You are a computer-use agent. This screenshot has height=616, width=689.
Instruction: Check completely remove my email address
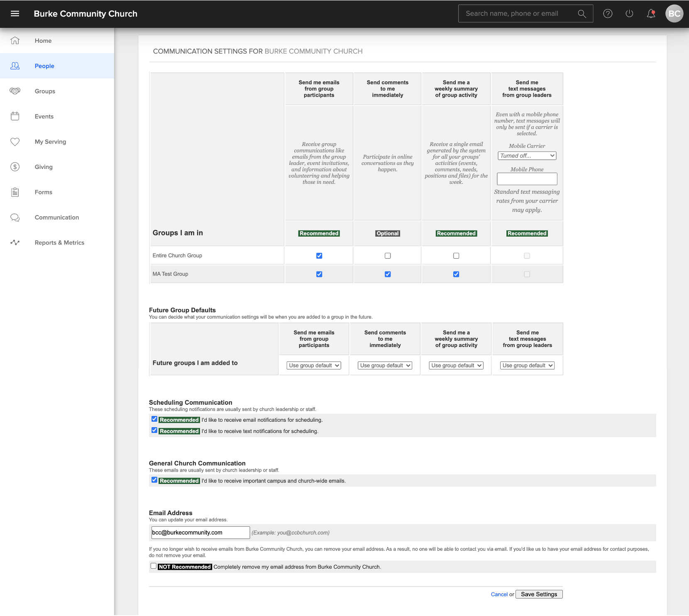coord(154,566)
